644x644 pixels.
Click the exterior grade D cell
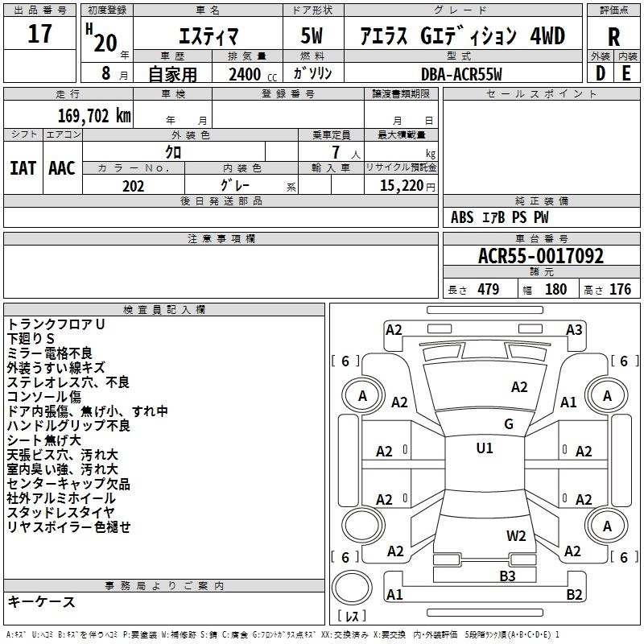600,72
